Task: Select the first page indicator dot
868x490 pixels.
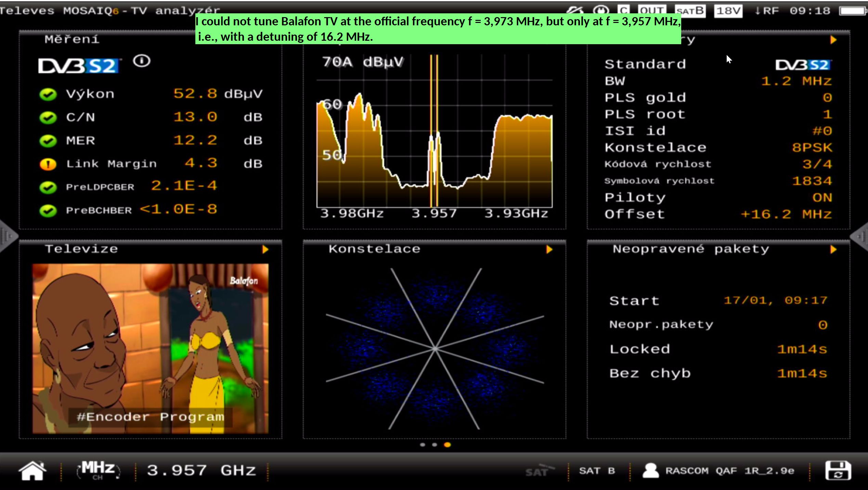Action: click(423, 445)
